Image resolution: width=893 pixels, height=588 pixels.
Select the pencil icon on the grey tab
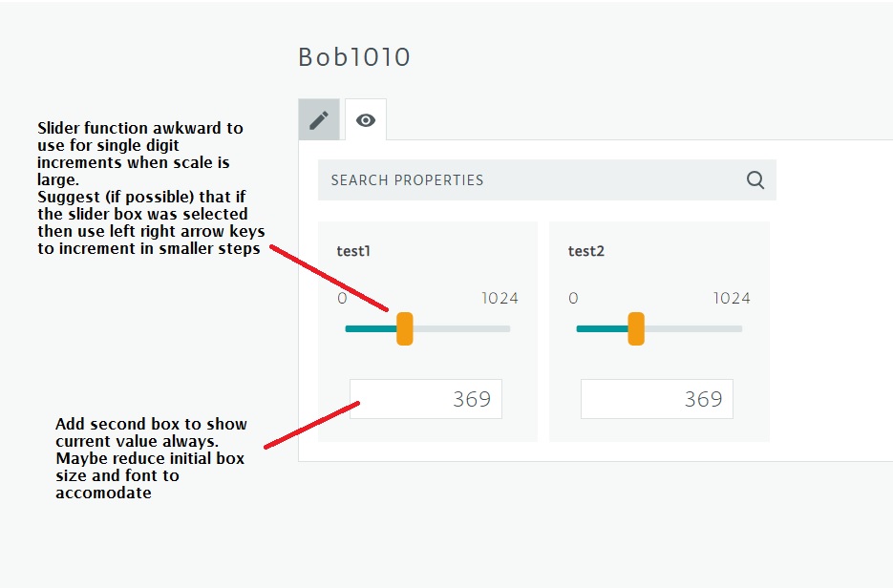[319, 118]
